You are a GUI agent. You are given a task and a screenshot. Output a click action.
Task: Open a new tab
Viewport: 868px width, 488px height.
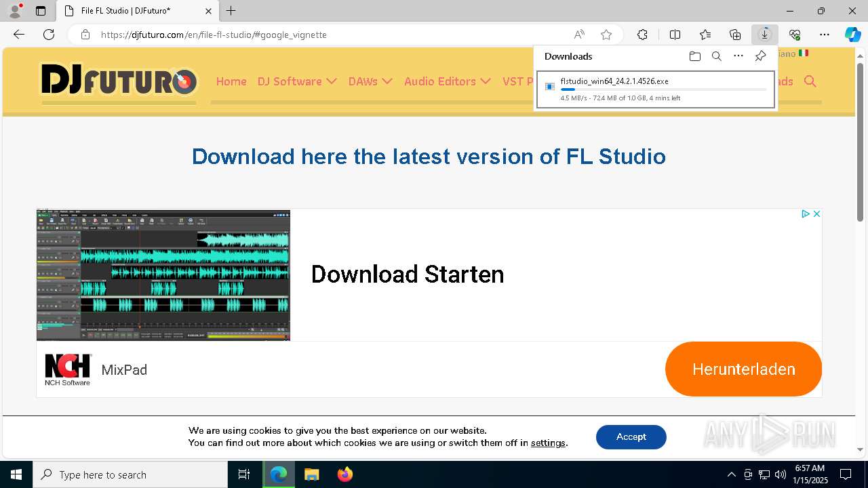coord(231,11)
